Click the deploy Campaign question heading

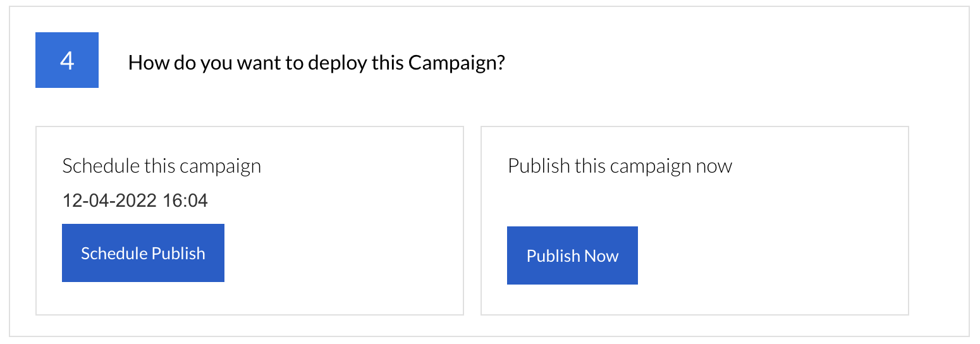[316, 63]
